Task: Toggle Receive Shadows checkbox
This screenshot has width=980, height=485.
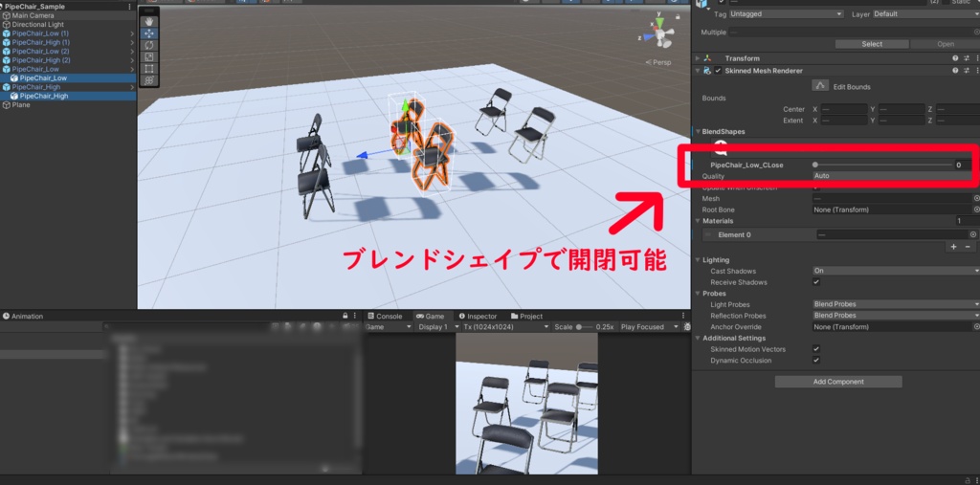Action: click(x=816, y=282)
